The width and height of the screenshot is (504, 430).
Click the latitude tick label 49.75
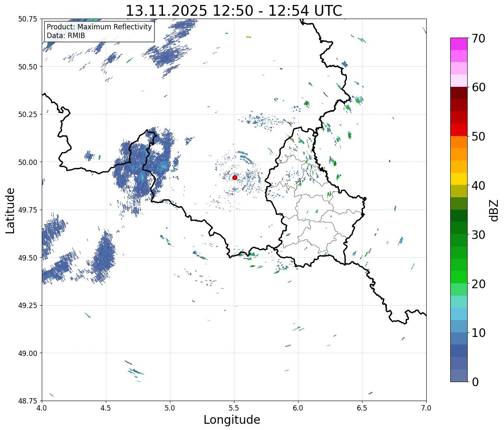28,210
